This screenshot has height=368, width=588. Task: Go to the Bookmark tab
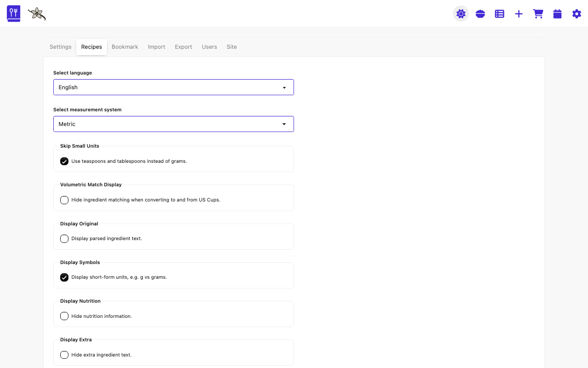(x=125, y=47)
